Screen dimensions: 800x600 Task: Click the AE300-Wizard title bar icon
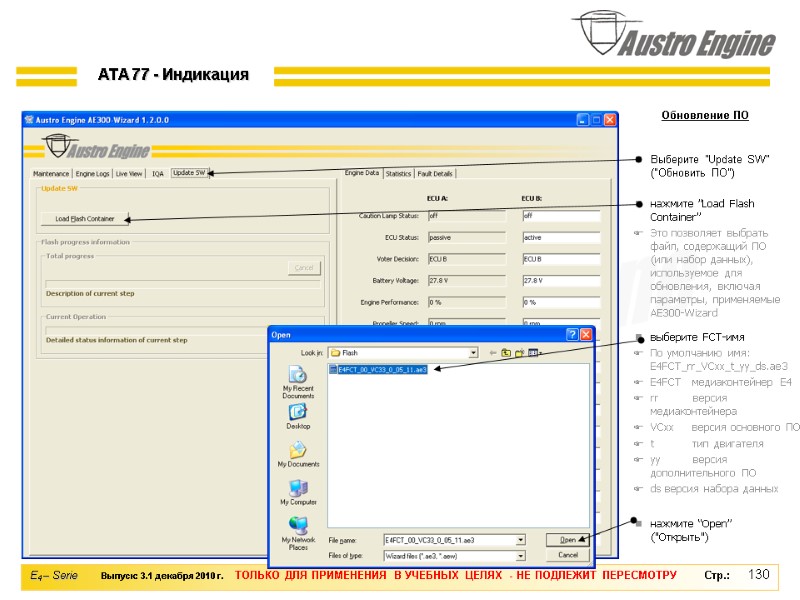[x=29, y=120]
